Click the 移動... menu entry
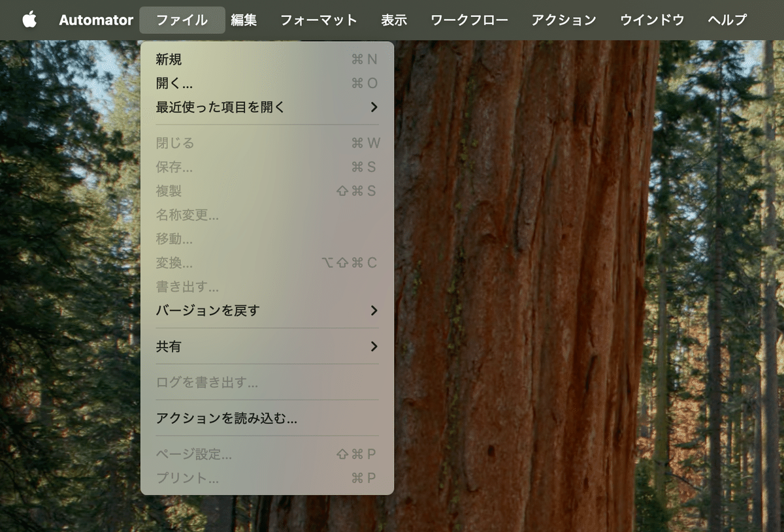The image size is (784, 532). (267, 239)
